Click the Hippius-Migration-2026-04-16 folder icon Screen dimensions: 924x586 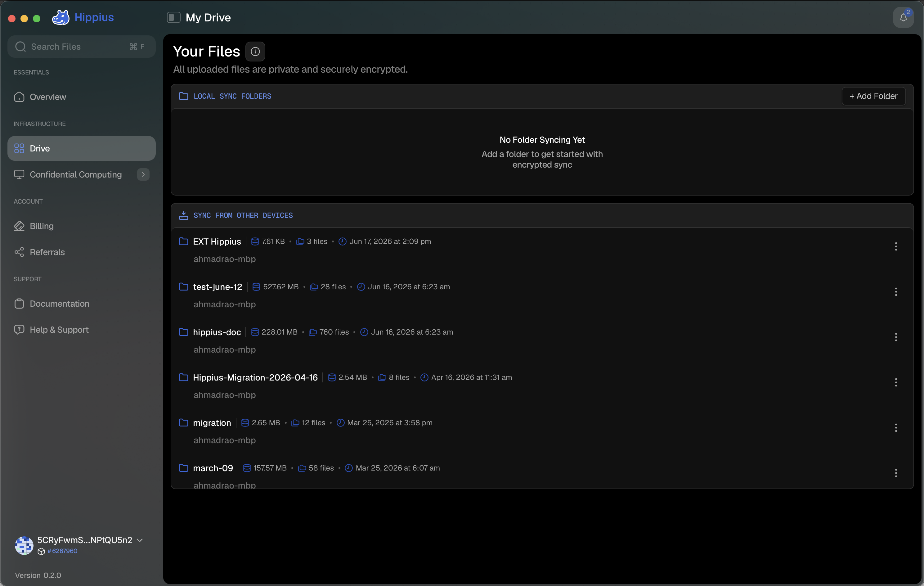coord(183,377)
